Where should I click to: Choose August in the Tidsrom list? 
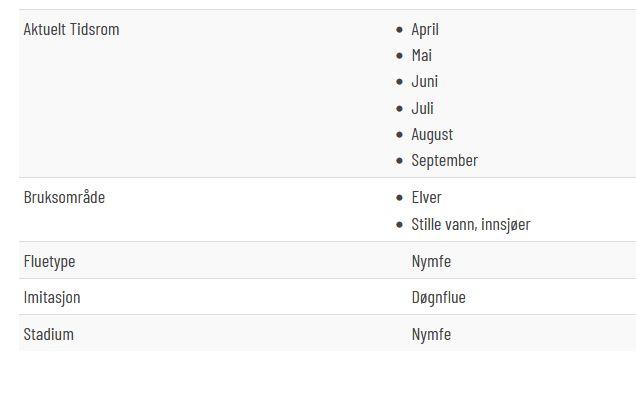pos(432,135)
